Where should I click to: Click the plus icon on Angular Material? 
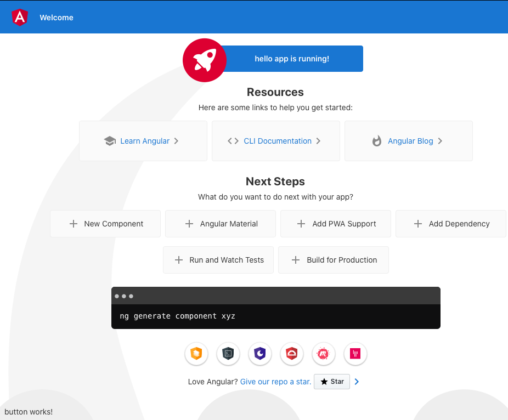[x=189, y=224]
